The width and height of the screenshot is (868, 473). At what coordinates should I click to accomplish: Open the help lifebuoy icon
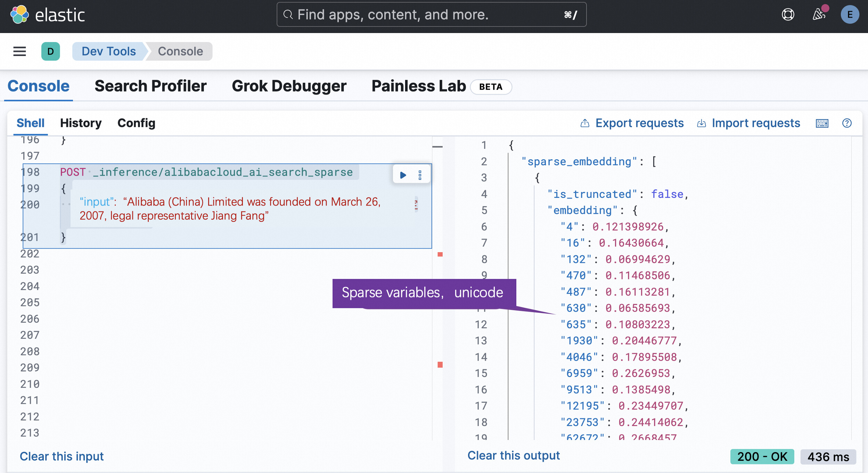[x=788, y=15]
